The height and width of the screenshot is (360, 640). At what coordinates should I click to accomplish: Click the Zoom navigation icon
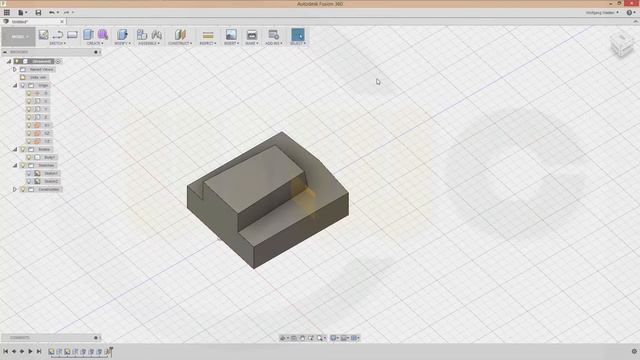(x=311, y=338)
